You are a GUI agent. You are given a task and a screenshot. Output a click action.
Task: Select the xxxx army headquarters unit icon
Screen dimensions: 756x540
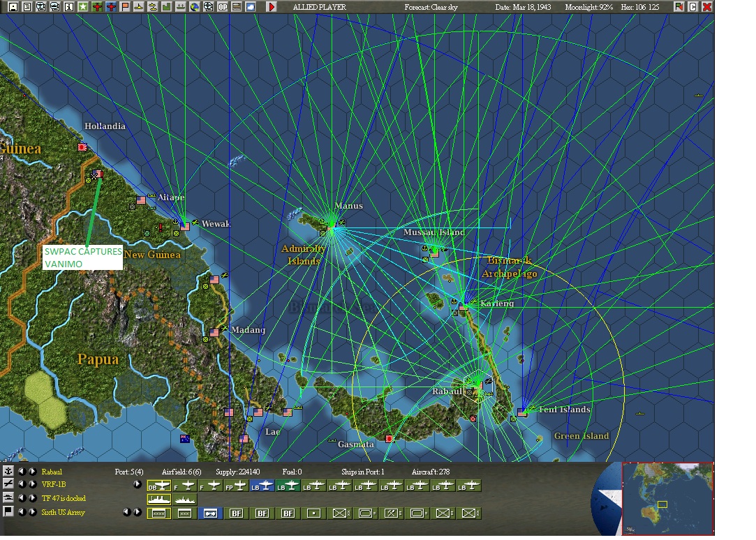[x=158, y=513]
